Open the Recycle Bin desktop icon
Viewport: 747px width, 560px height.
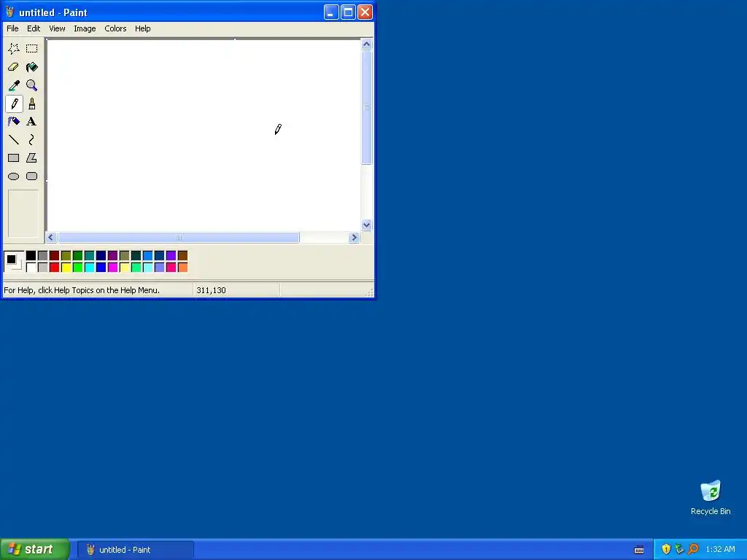click(711, 497)
